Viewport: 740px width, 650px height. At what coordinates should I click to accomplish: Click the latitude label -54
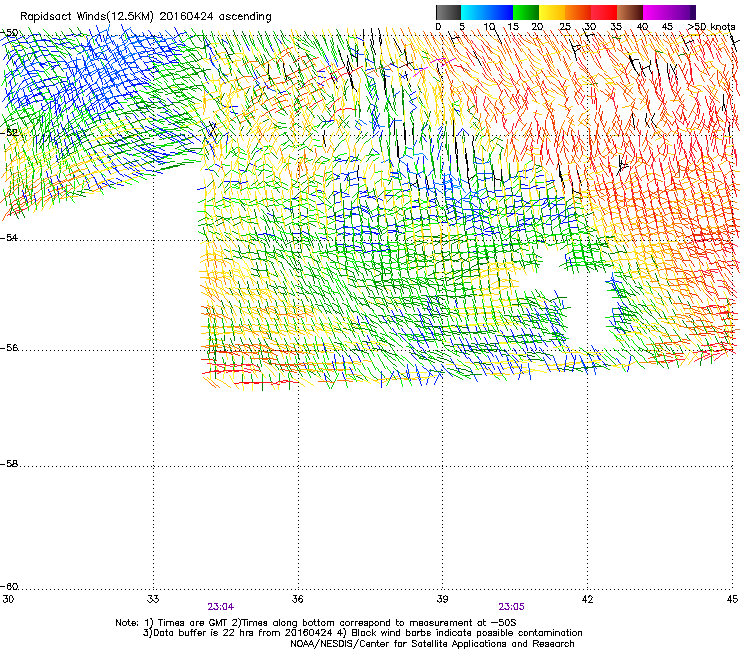tap(9, 237)
